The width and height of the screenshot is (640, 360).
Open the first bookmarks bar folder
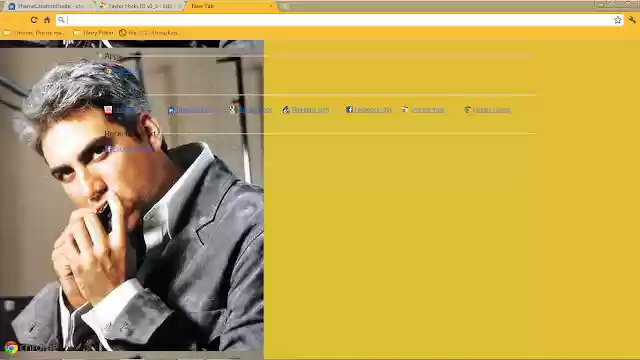[34, 33]
